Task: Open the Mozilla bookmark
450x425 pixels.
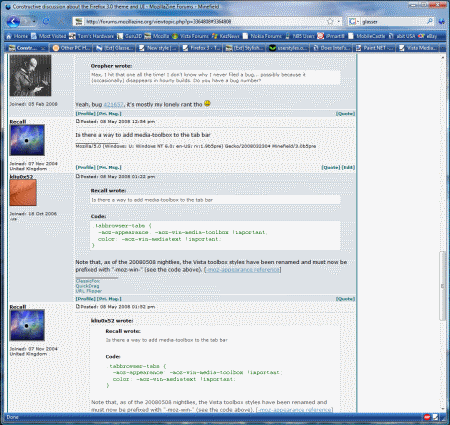Action: click(157, 36)
